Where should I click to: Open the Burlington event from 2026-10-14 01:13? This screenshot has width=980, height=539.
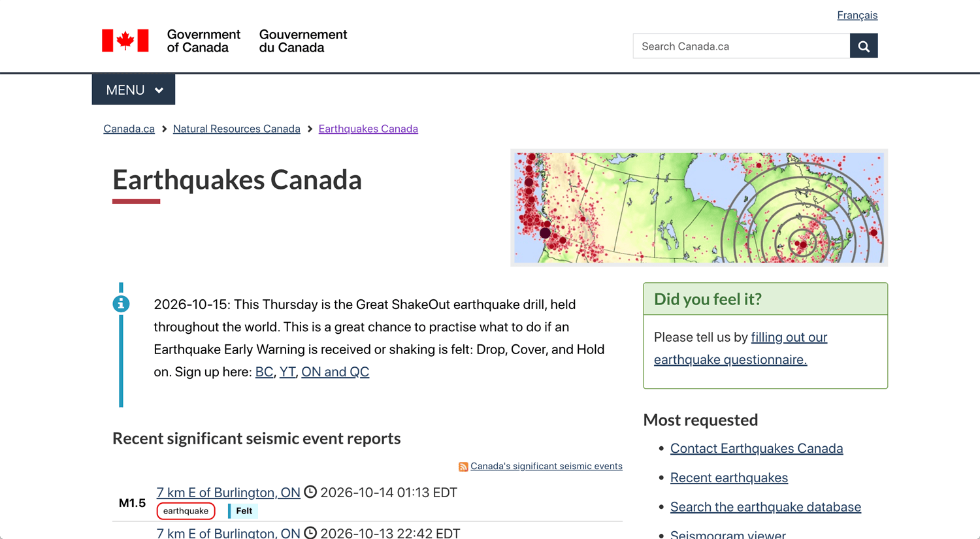(228, 492)
